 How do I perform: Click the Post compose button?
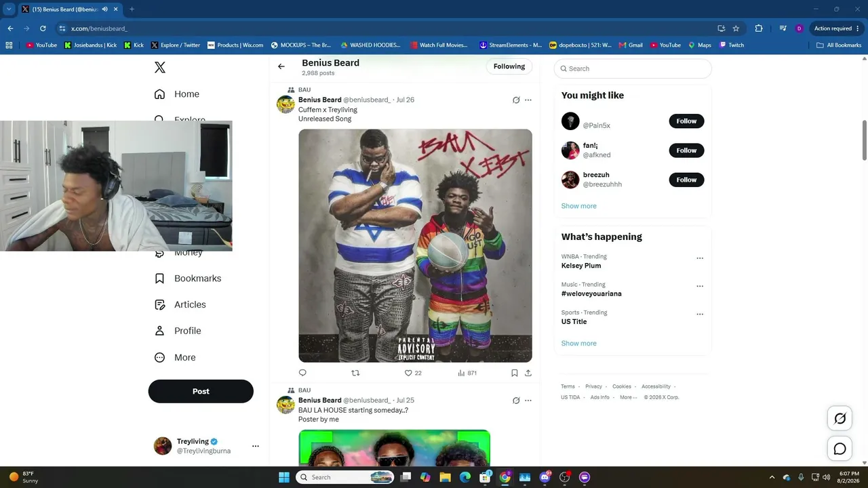tap(201, 391)
